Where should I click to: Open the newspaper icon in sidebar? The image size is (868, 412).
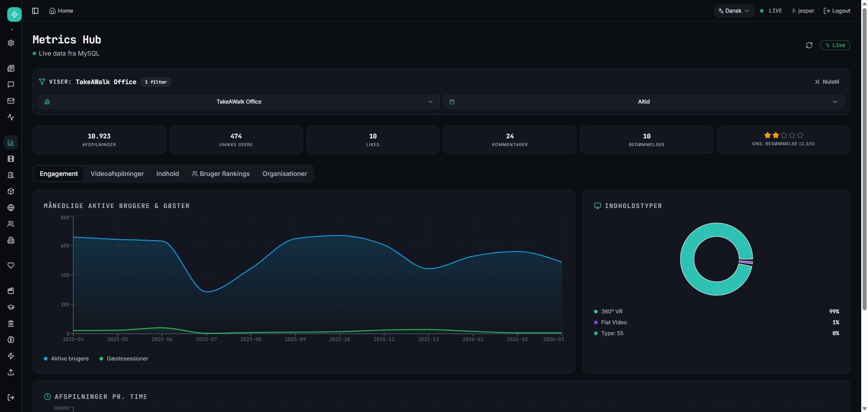pyautogui.click(x=11, y=68)
